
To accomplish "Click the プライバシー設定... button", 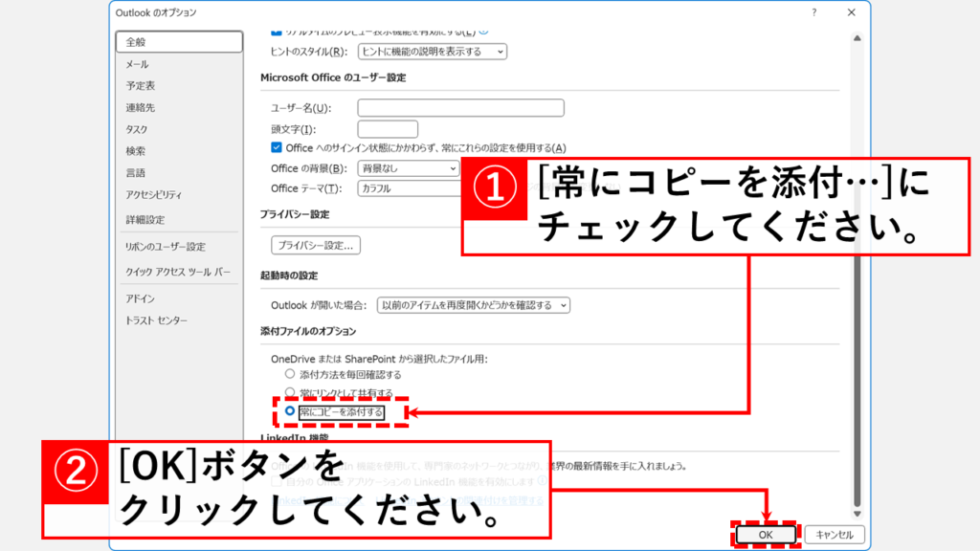I will pyautogui.click(x=316, y=246).
